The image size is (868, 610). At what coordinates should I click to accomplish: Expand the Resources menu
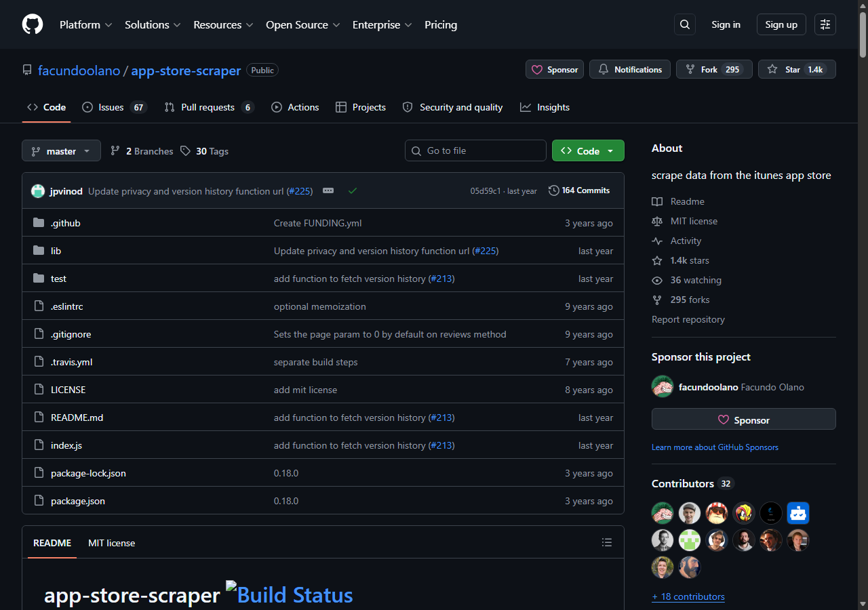pyautogui.click(x=223, y=24)
